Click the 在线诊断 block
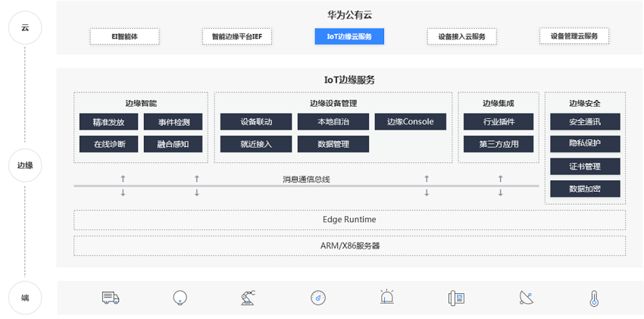Viewport: 644px width, 319px height. pyautogui.click(x=109, y=144)
